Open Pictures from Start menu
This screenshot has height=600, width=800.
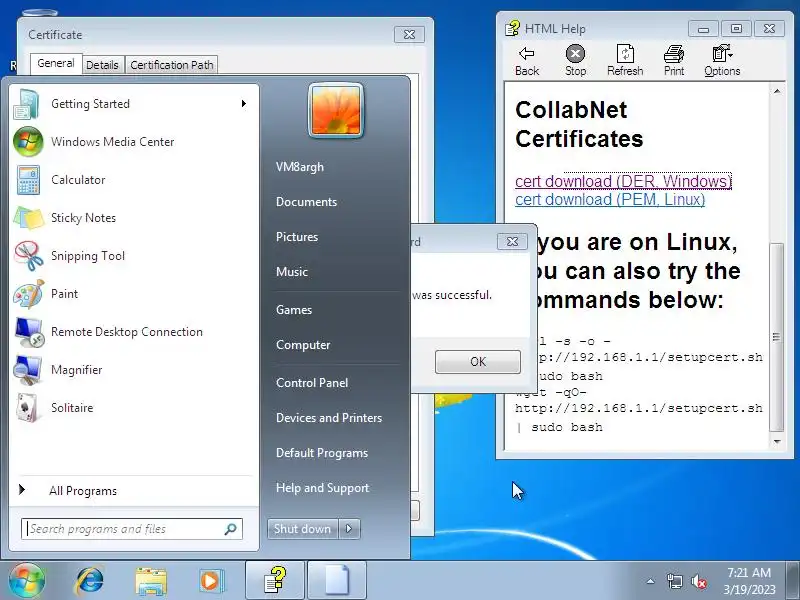pos(297,237)
